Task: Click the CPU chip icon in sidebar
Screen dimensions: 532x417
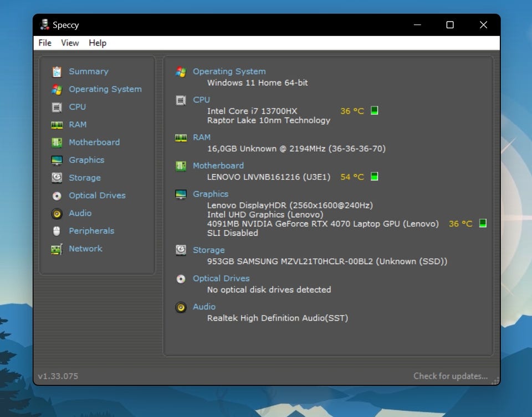Action: [x=57, y=107]
